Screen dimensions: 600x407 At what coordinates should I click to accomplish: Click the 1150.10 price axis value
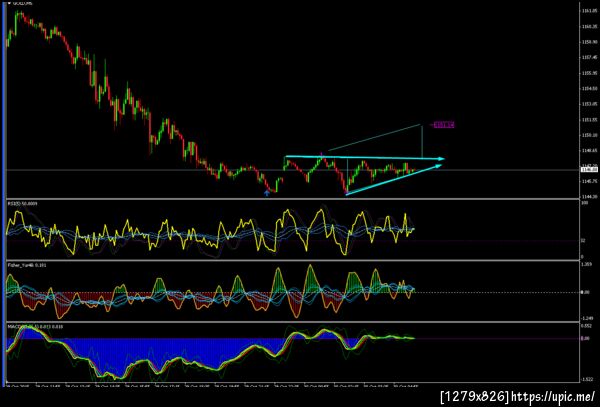point(589,135)
